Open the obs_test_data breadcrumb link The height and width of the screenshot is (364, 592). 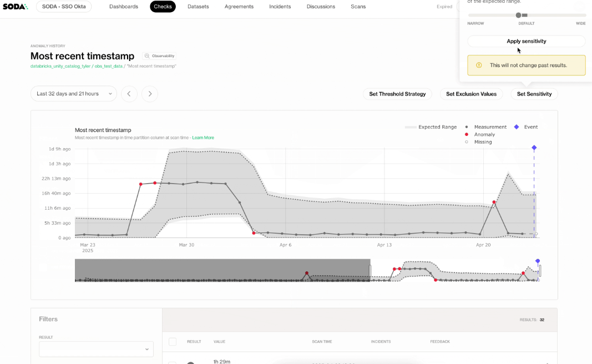108,66
